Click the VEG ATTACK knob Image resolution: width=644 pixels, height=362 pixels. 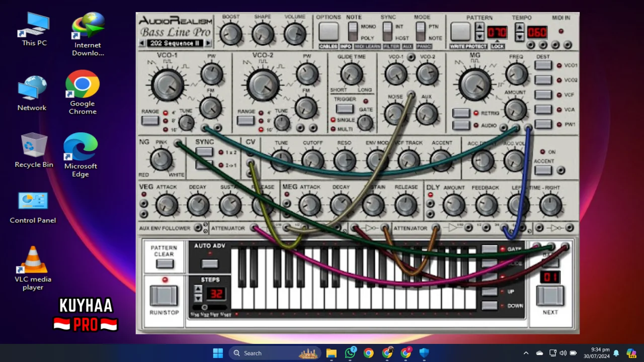coord(167,205)
